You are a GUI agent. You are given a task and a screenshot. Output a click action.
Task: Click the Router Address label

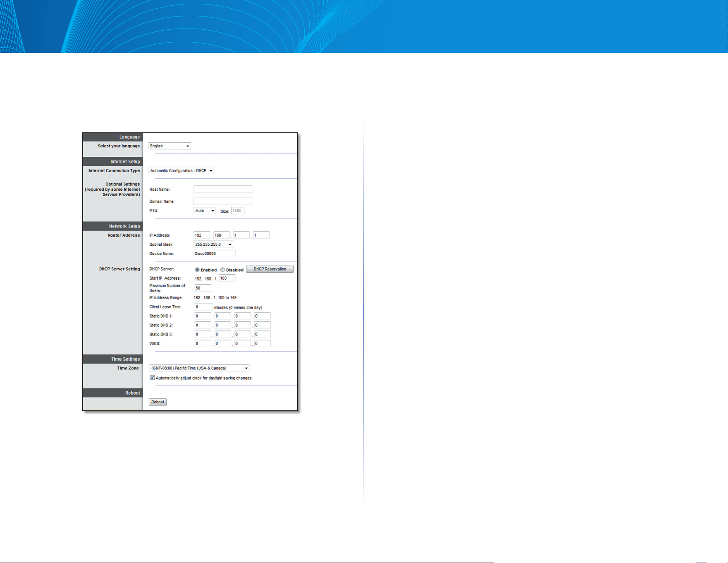pos(124,235)
